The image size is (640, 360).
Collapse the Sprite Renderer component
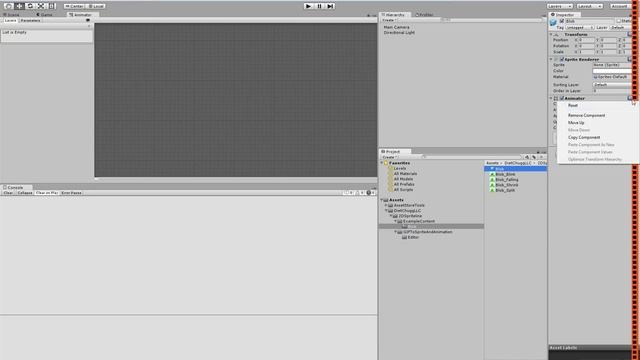551,60
